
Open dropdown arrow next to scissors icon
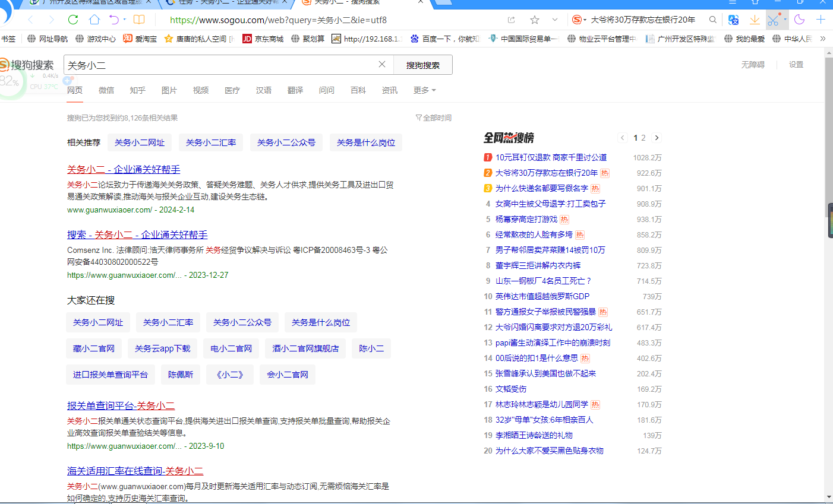point(785,20)
